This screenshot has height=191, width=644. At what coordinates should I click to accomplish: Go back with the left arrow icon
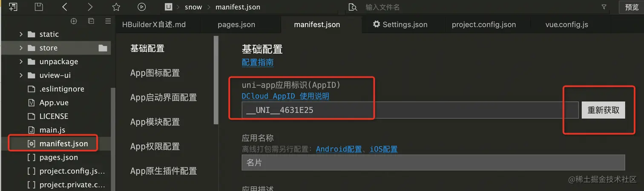click(x=64, y=7)
